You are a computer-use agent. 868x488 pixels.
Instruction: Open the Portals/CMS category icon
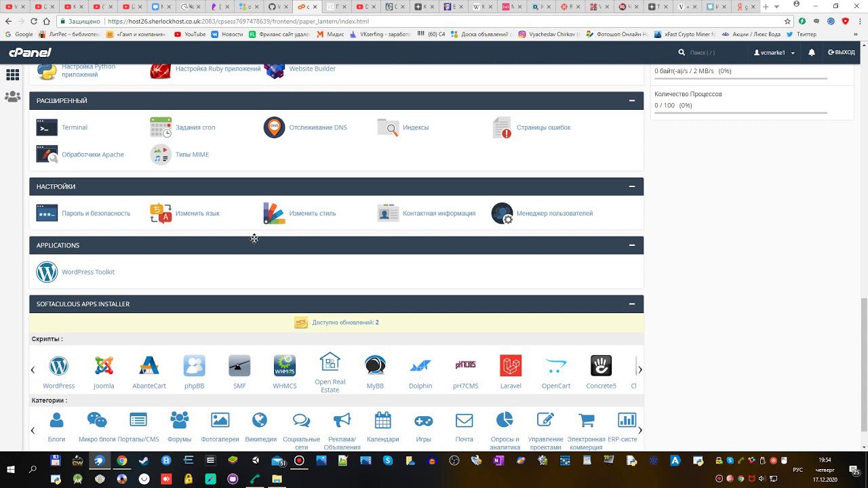138,420
